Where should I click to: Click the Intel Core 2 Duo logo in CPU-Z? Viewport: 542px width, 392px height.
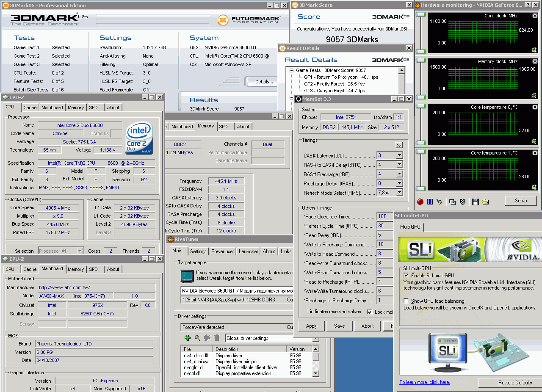140,138
